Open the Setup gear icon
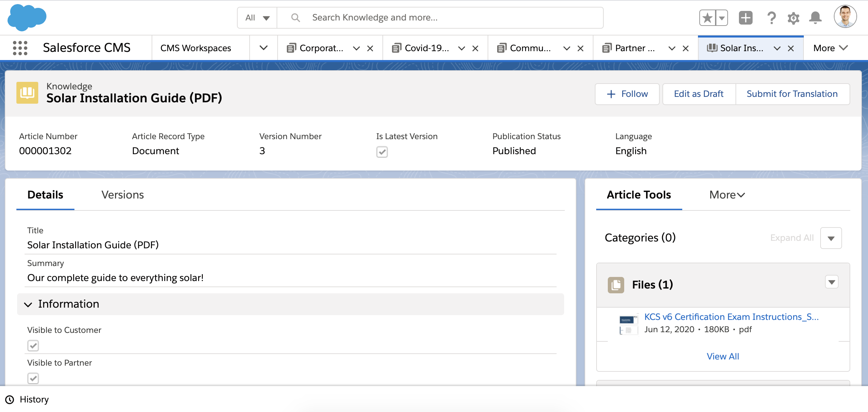The height and width of the screenshot is (412, 868). [793, 18]
